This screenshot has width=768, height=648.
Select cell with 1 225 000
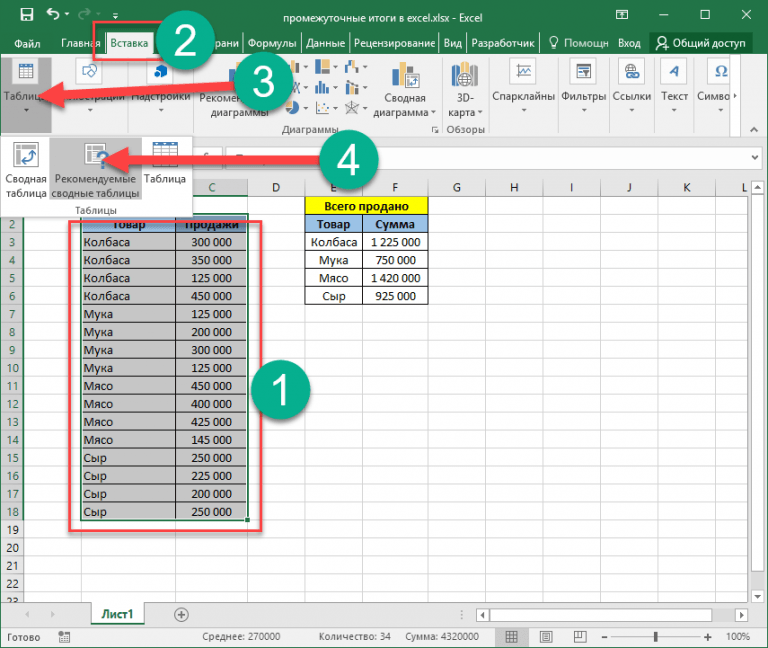(395, 242)
